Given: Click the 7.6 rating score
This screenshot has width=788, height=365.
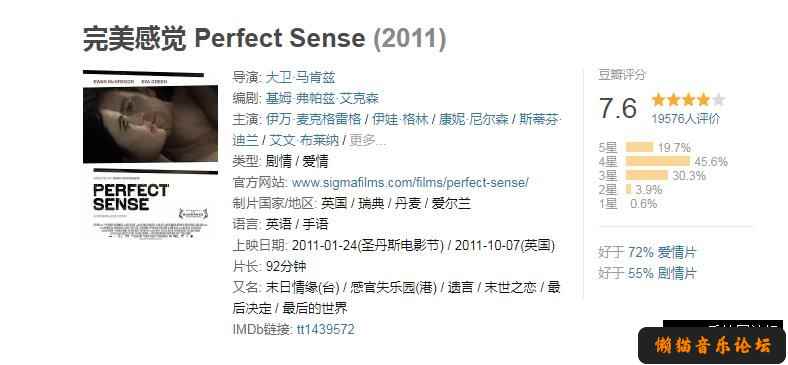Looking at the screenshot, I should pos(618,108).
